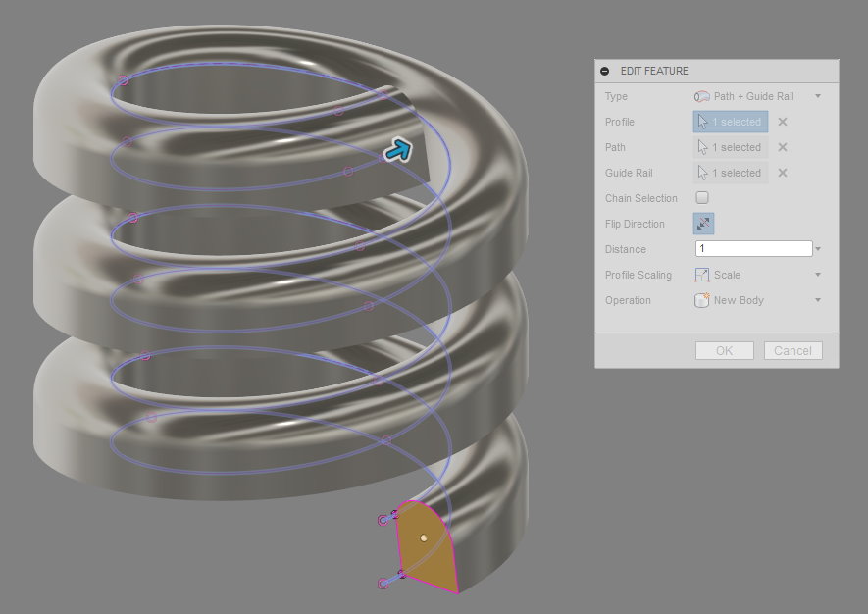Click the Cancel button

coord(792,350)
